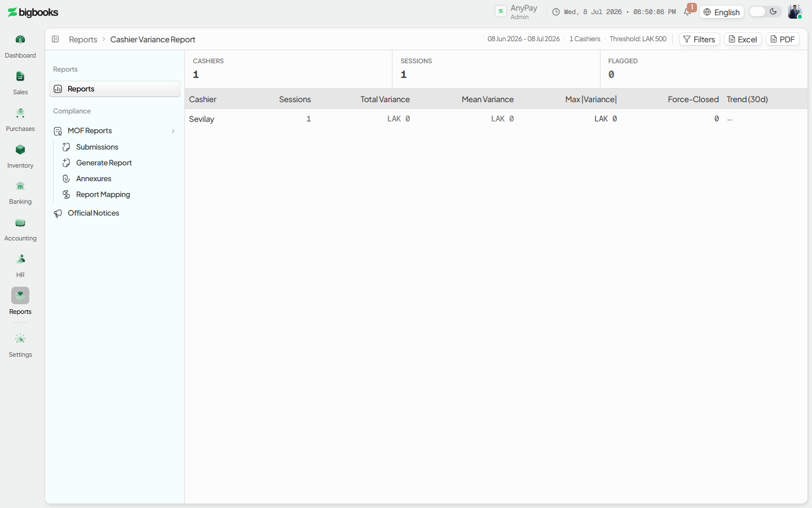This screenshot has width=812, height=508.
Task: Sort by the Force-Closed column header
Action: [x=693, y=99]
